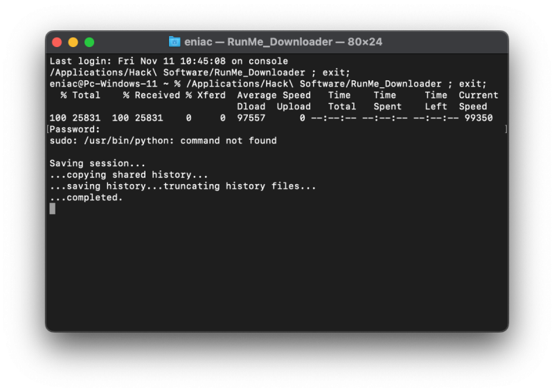
Task: Click the '% Total' column header
Action: click(x=80, y=95)
